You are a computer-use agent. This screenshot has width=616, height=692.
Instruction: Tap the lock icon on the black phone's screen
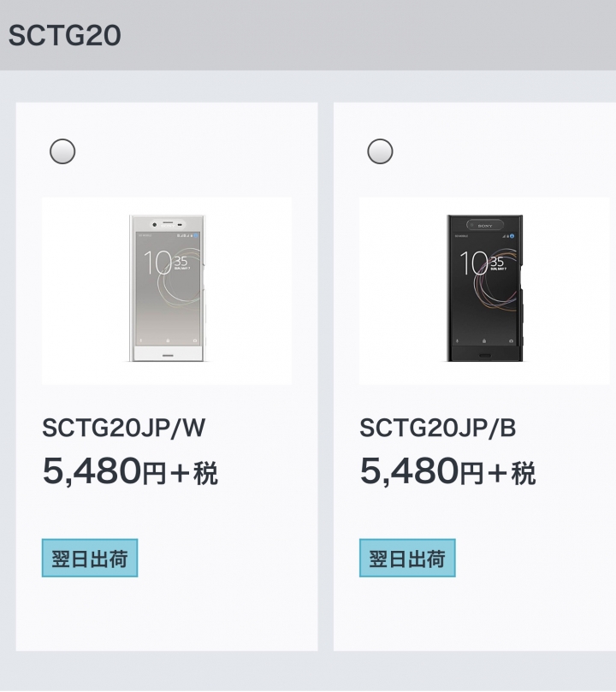coord(484,341)
